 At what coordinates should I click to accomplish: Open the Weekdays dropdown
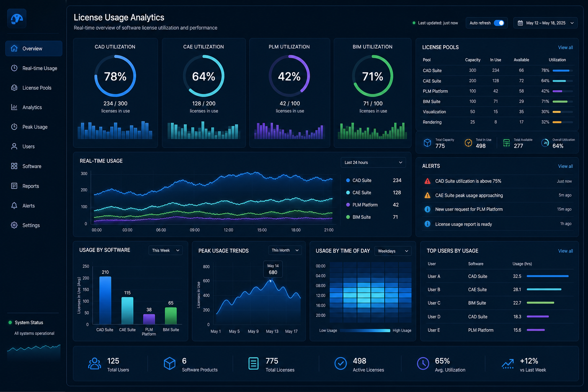pos(393,251)
